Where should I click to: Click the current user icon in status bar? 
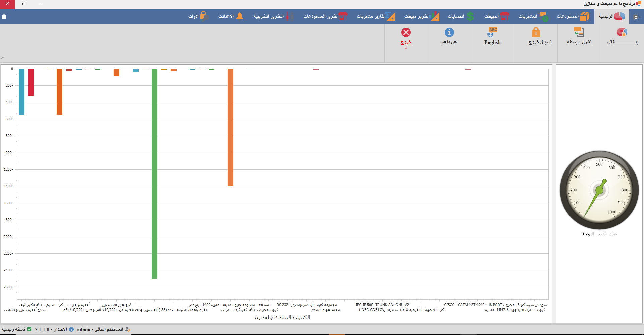(x=128, y=329)
